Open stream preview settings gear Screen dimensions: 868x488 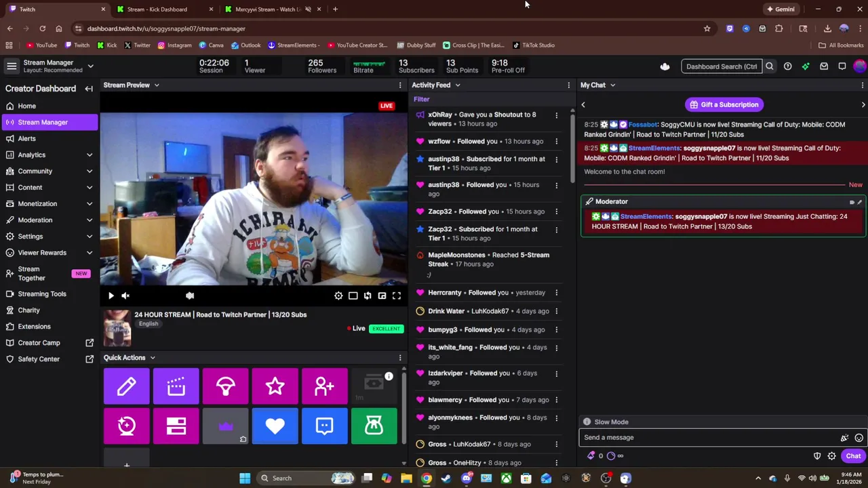338,296
